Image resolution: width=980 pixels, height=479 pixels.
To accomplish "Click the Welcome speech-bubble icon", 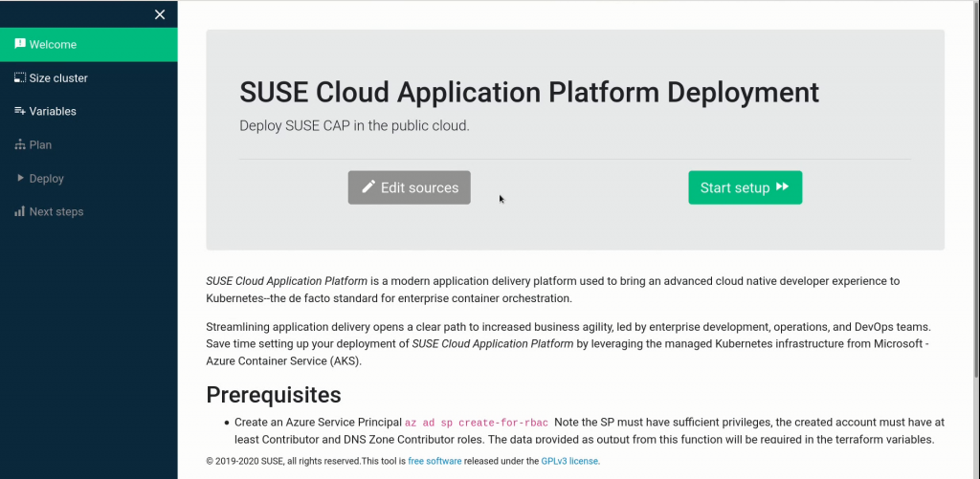I will click(19, 44).
